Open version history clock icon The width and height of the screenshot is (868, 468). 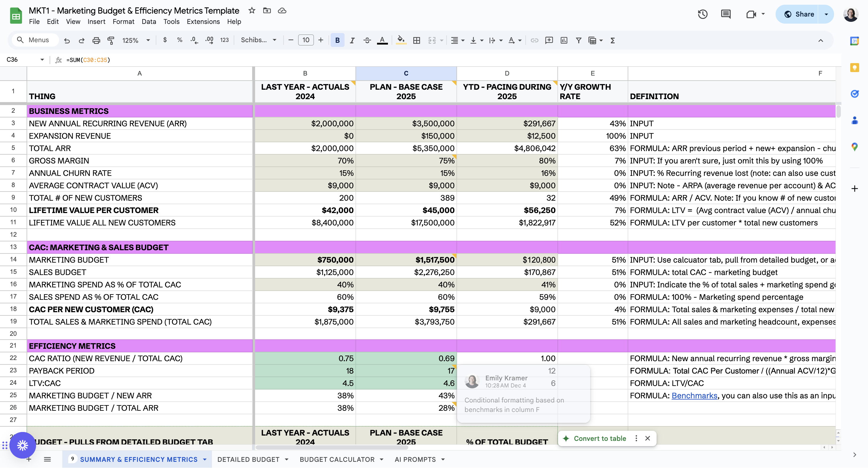[x=703, y=14]
